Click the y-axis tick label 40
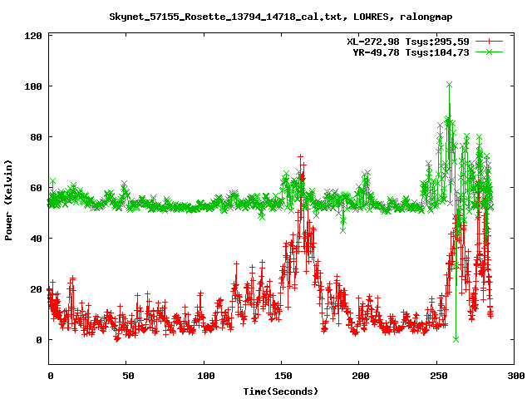 point(36,239)
